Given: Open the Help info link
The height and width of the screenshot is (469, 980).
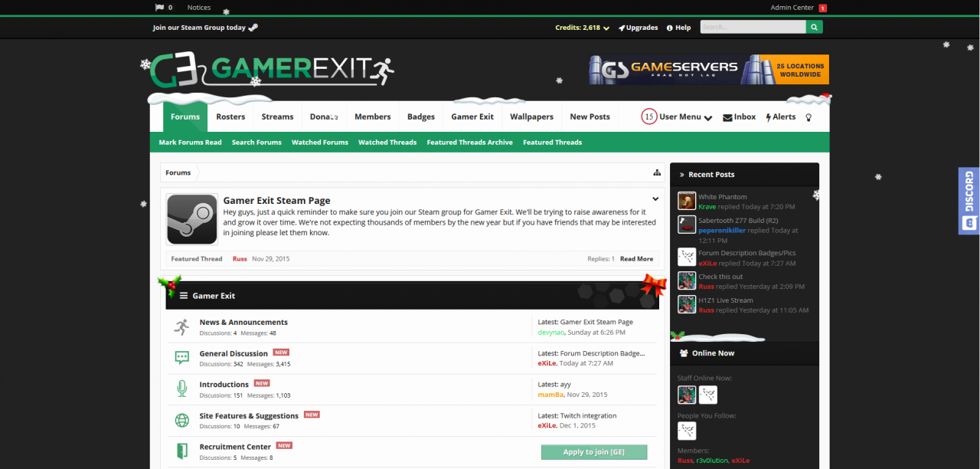Looking at the screenshot, I should click(x=678, y=28).
